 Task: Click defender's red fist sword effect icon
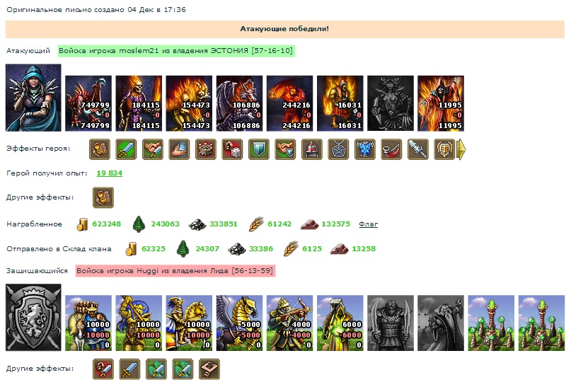click(x=103, y=369)
